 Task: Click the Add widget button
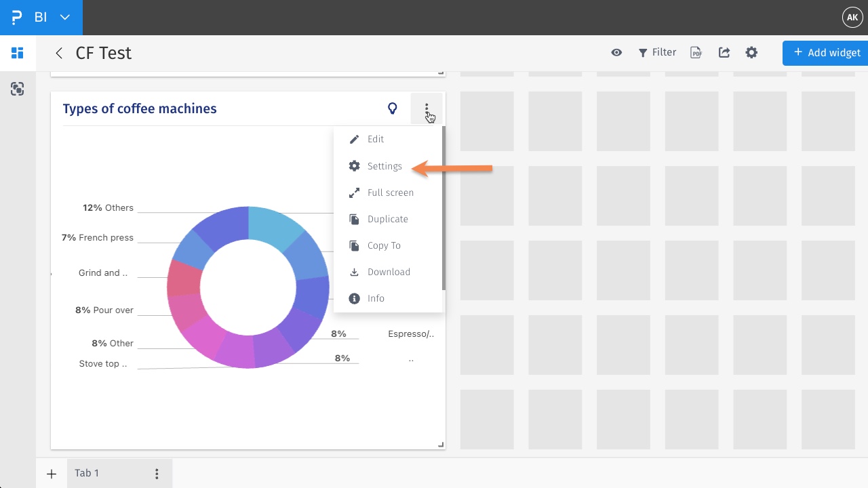click(x=827, y=53)
